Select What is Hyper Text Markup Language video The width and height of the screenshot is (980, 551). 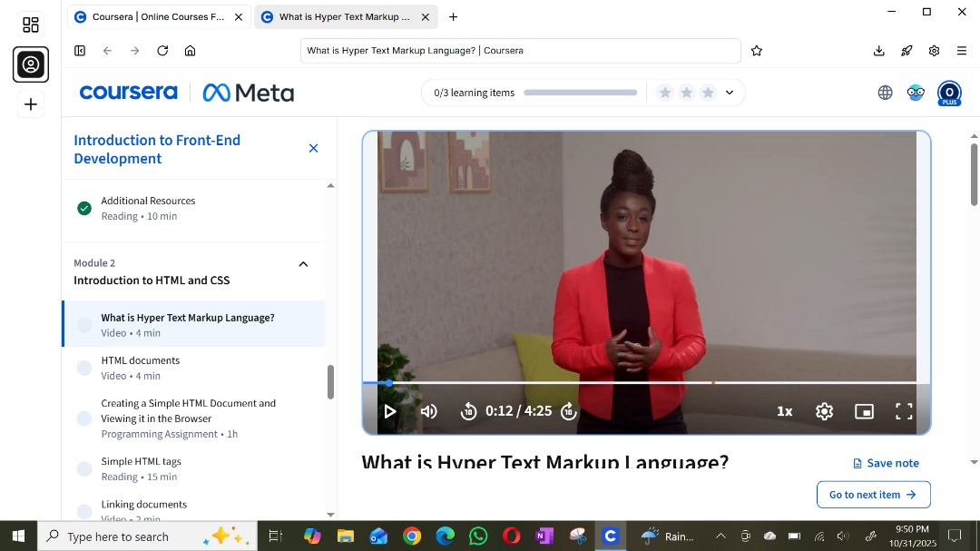click(194, 324)
